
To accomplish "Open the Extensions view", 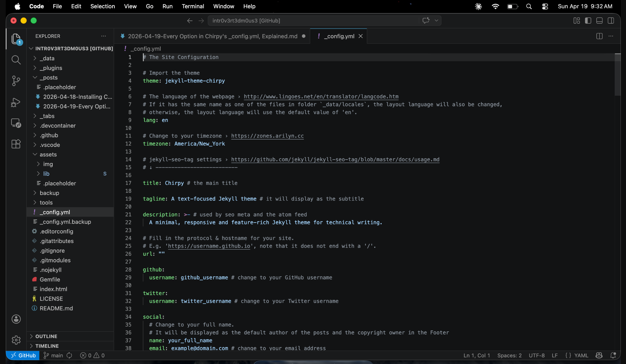I will pos(16,144).
